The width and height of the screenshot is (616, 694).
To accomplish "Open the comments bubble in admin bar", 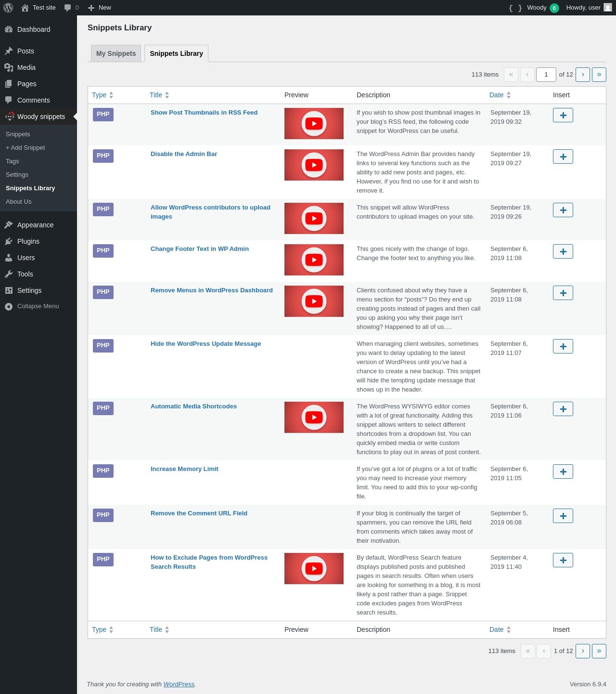I will 71,8.
